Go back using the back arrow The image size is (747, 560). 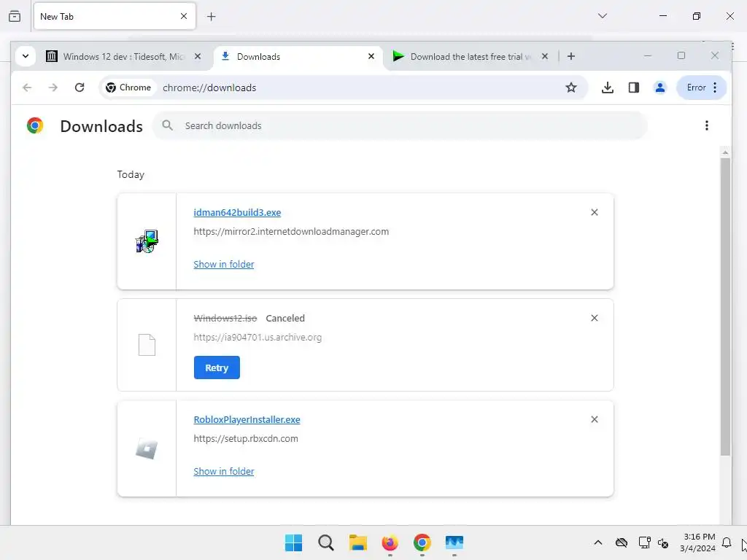[27, 87]
